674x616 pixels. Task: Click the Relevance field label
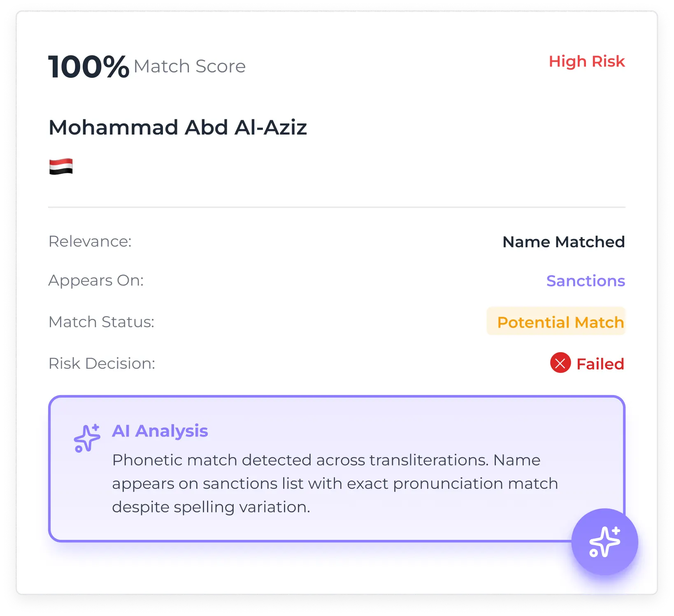pos(90,242)
